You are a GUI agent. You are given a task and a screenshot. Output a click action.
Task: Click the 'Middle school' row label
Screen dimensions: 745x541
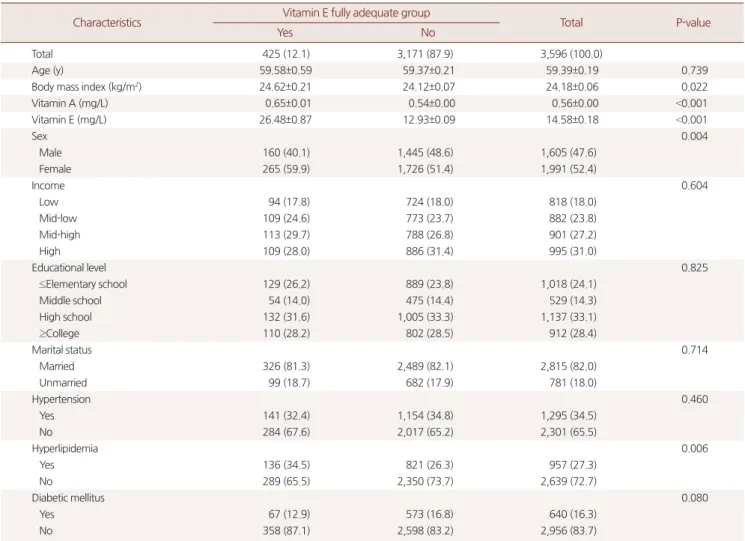tap(70, 301)
